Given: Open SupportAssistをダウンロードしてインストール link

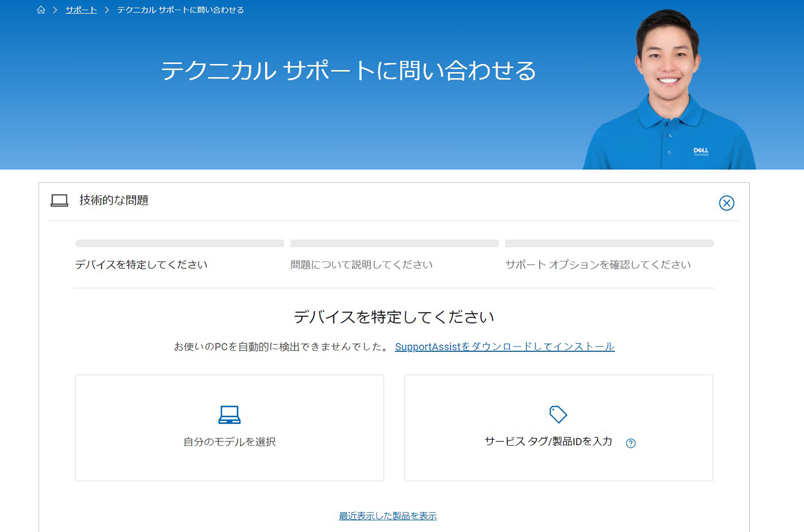Looking at the screenshot, I should point(505,347).
